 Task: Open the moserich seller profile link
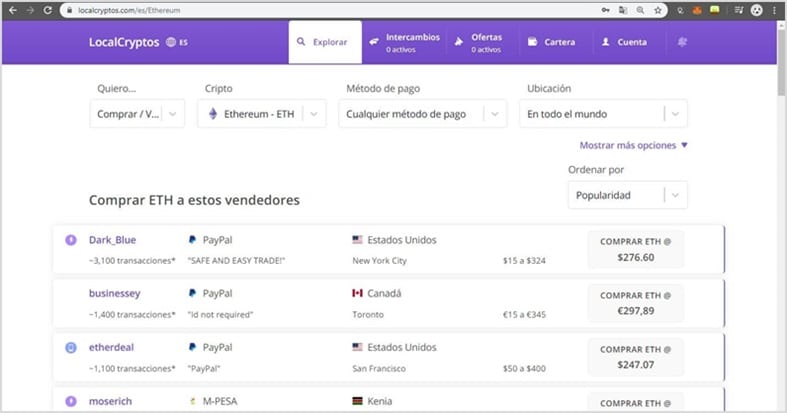110,401
